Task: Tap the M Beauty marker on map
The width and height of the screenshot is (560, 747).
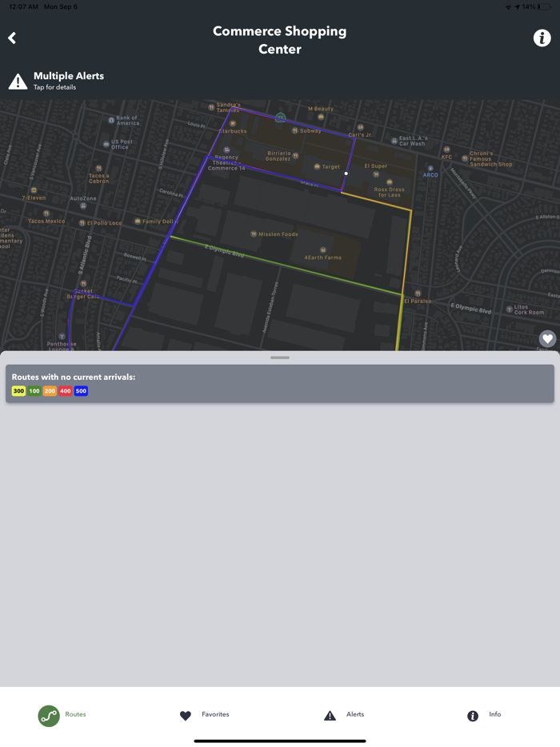Action: click(x=321, y=117)
